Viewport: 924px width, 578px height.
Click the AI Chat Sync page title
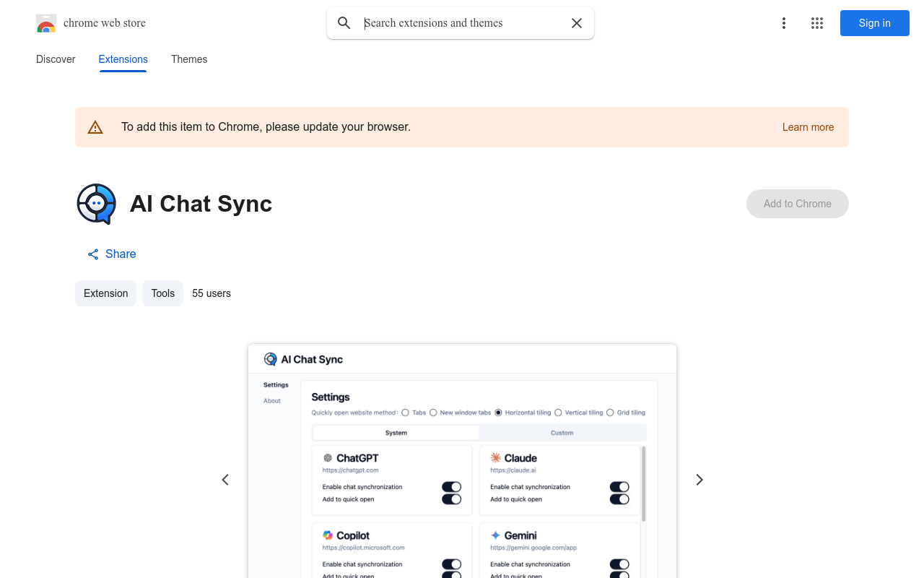[x=201, y=204]
